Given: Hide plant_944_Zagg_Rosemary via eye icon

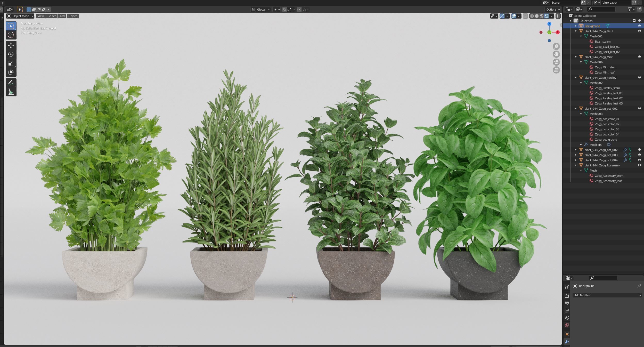Looking at the screenshot, I should pos(639,165).
